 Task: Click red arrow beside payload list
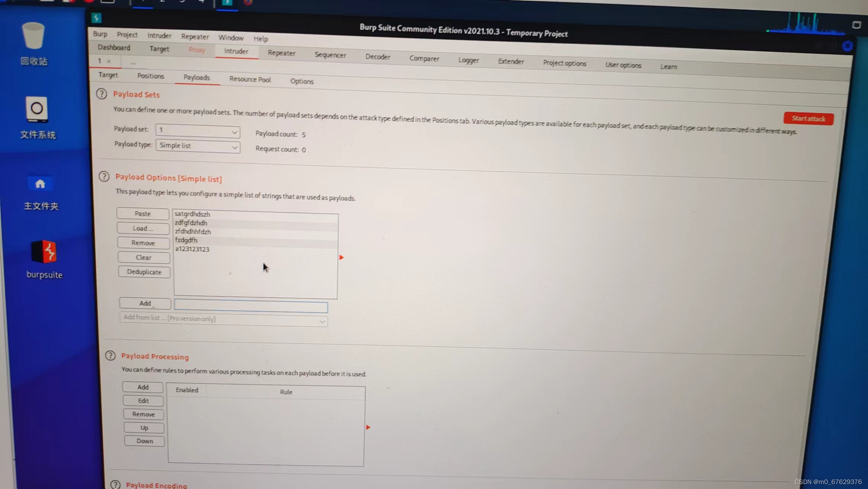(342, 257)
